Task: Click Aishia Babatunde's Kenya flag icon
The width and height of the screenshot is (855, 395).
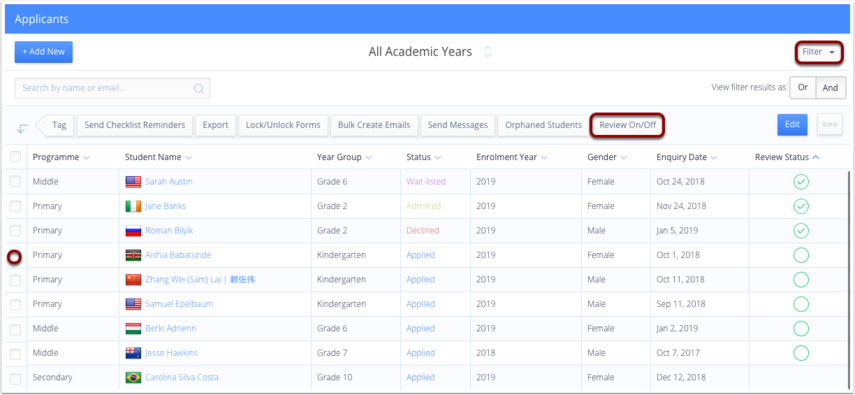Action: (x=133, y=255)
